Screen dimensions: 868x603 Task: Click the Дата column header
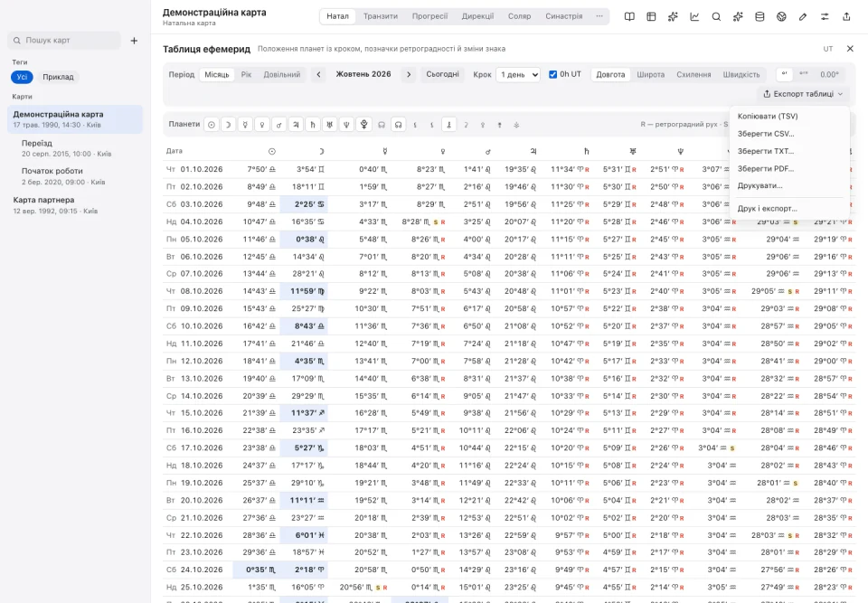[x=175, y=151]
